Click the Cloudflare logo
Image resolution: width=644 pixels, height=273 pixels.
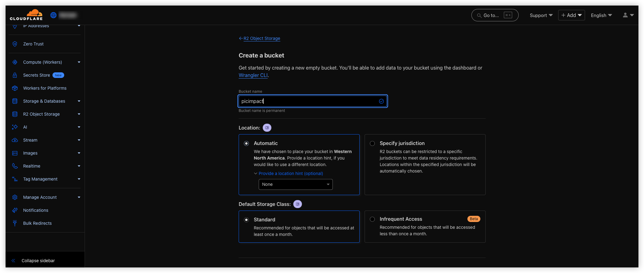[26, 15]
